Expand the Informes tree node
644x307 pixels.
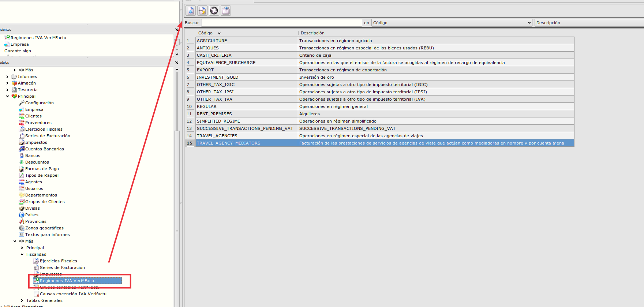[7, 76]
